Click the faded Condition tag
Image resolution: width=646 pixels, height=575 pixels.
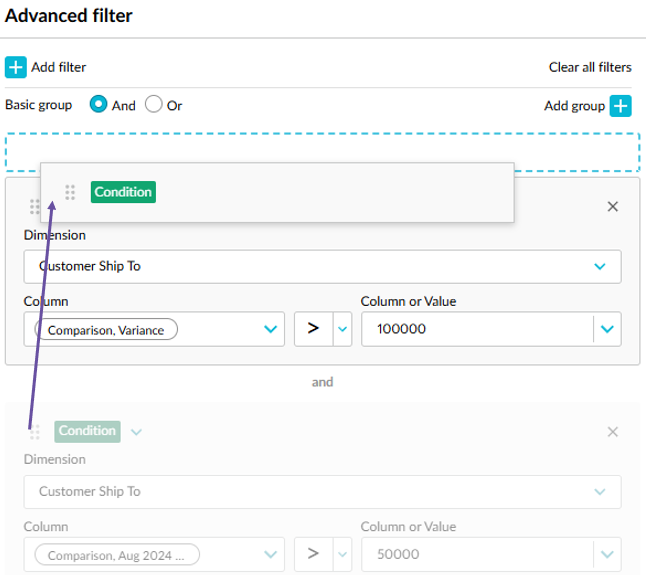coord(87,431)
